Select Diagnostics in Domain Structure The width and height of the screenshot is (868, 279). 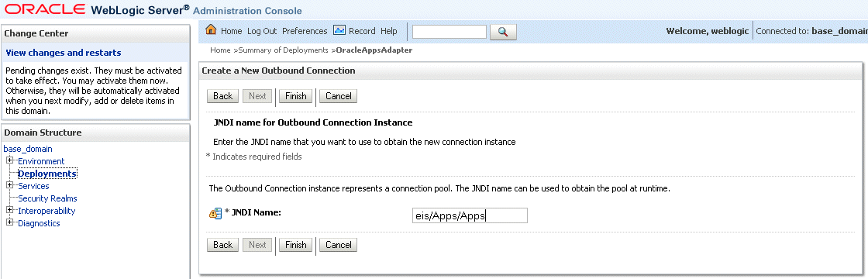pyautogui.click(x=39, y=223)
